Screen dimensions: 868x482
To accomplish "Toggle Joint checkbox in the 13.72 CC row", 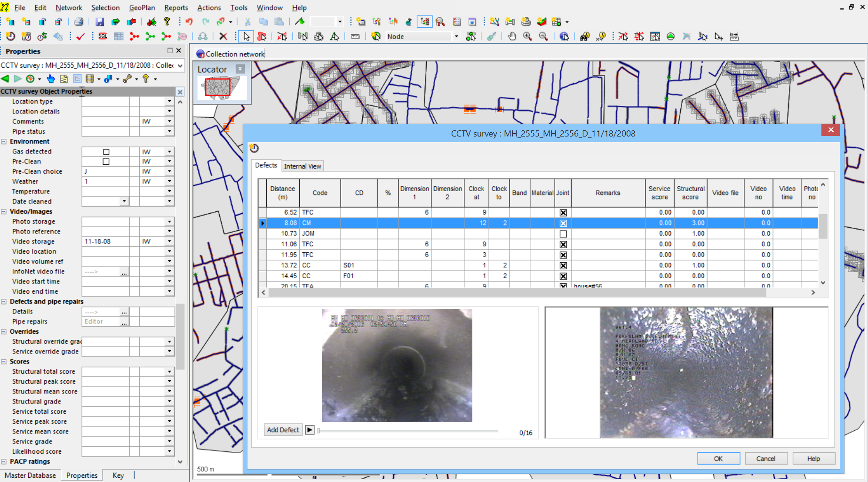I will (x=563, y=265).
